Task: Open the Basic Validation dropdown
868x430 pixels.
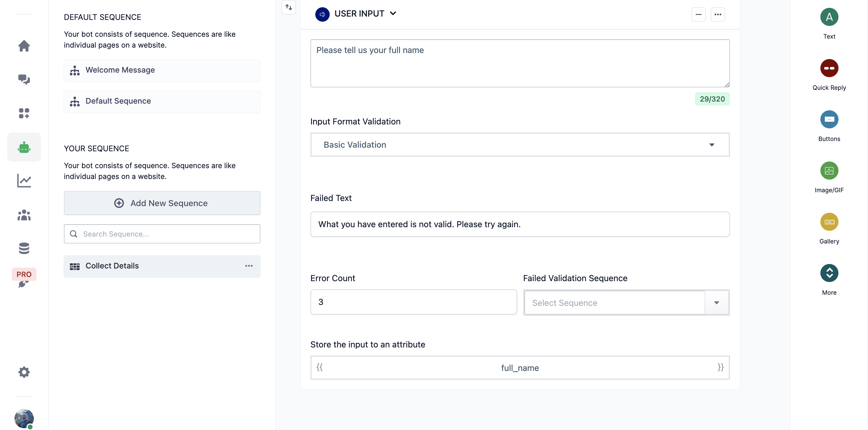Action: [x=520, y=145]
